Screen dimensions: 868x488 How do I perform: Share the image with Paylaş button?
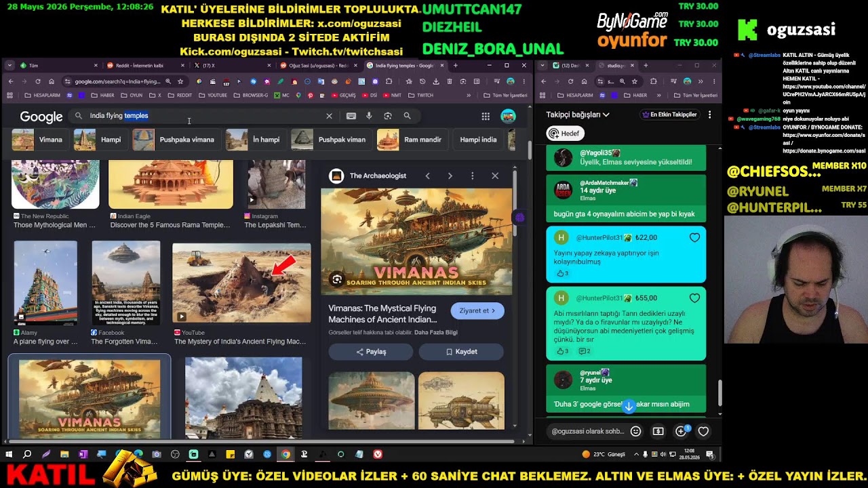coord(371,352)
